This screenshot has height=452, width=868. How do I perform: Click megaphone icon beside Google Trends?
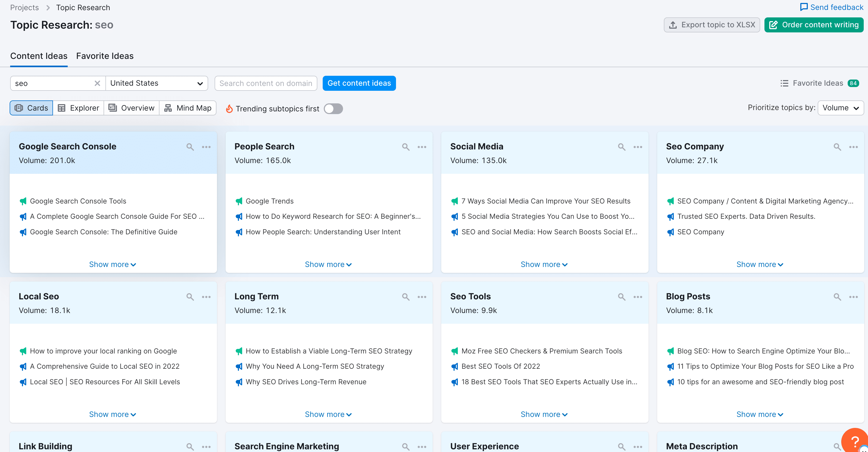tap(239, 201)
